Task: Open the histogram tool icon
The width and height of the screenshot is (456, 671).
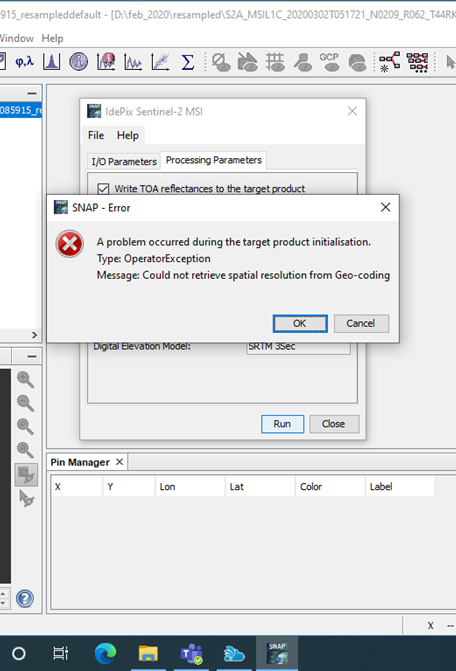Action: 51,62
